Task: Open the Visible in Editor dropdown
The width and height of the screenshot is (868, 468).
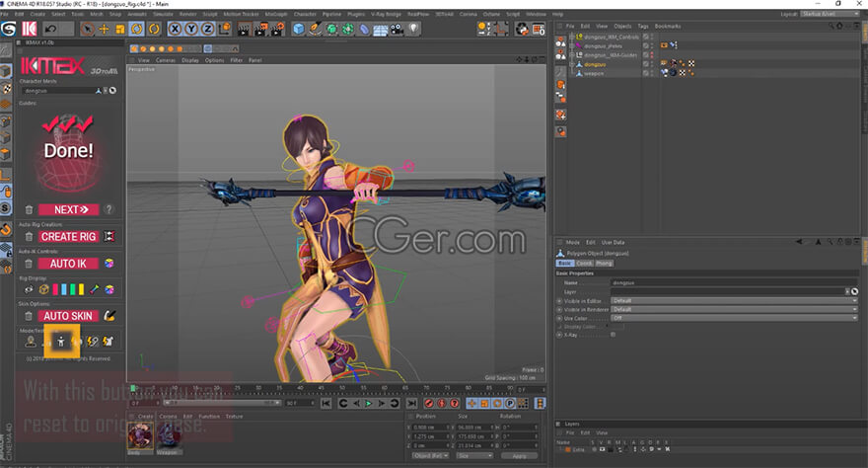Action: pyautogui.click(x=734, y=301)
